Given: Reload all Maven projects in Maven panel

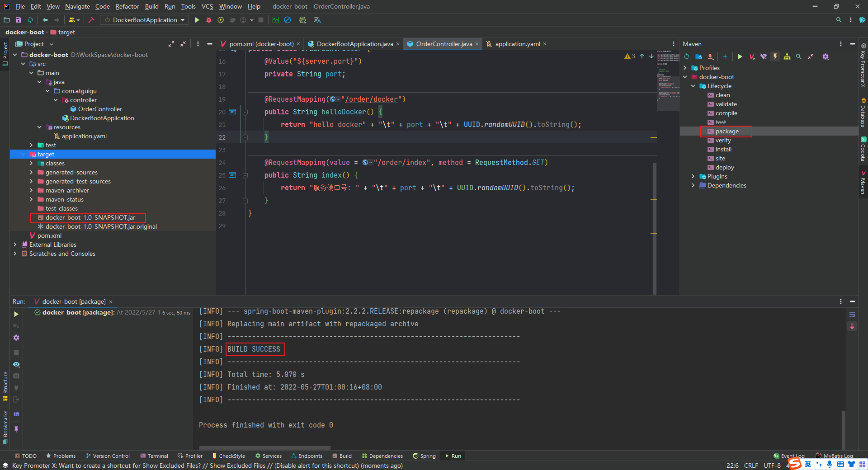Looking at the screenshot, I should [687, 56].
